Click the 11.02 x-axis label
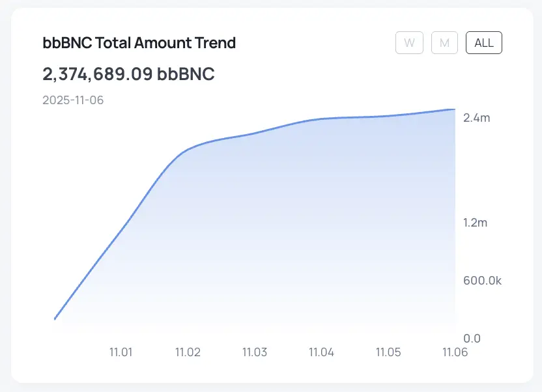Image resolution: width=542 pixels, height=392 pixels. coord(188,352)
